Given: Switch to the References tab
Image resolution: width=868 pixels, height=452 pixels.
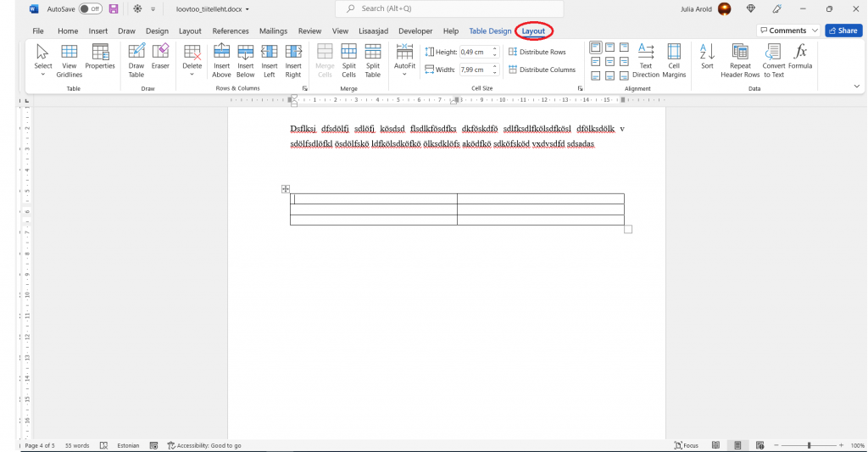Looking at the screenshot, I should [231, 31].
